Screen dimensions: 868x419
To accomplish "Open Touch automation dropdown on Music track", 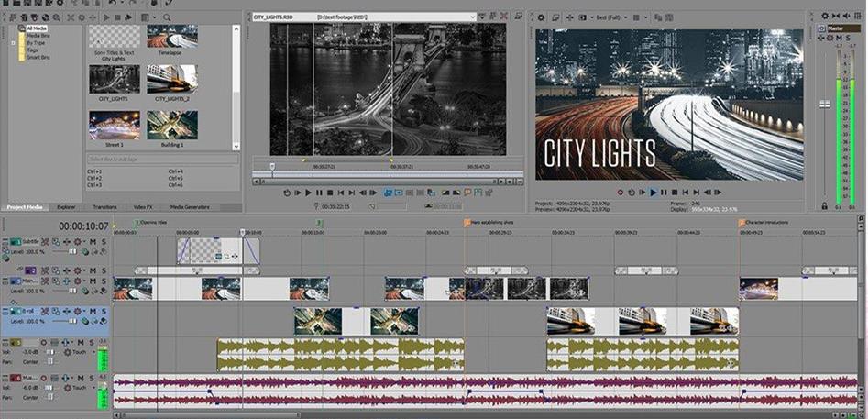I will coord(93,388).
